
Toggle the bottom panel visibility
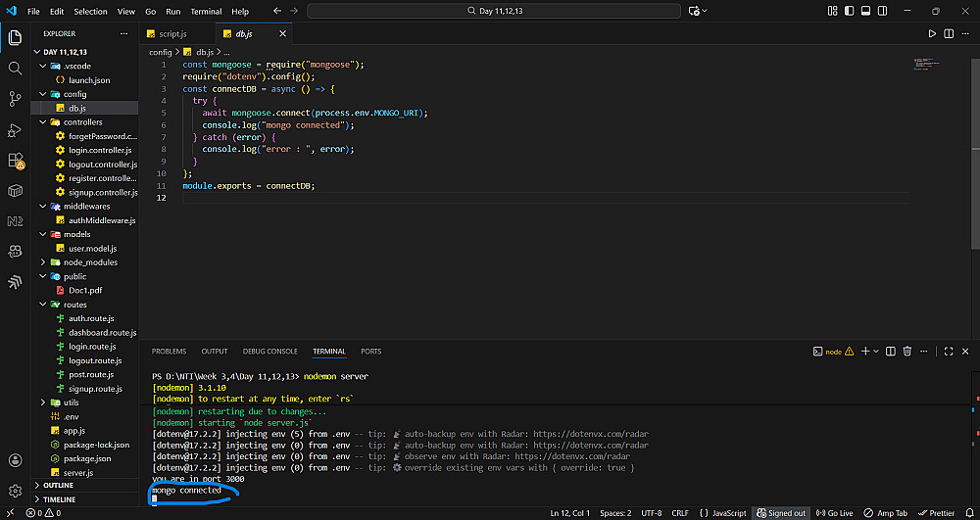tap(865, 11)
